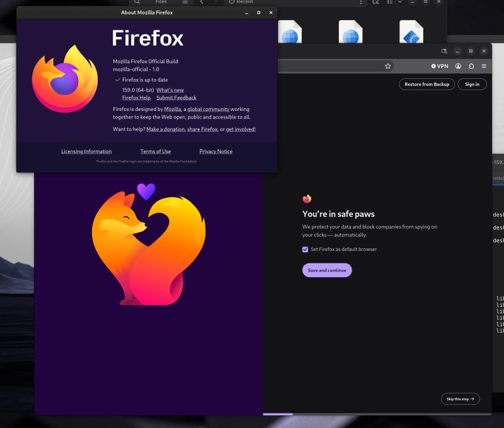Maximize the About Mozilla Firefox dialog
The image size is (504, 428).
point(259,13)
